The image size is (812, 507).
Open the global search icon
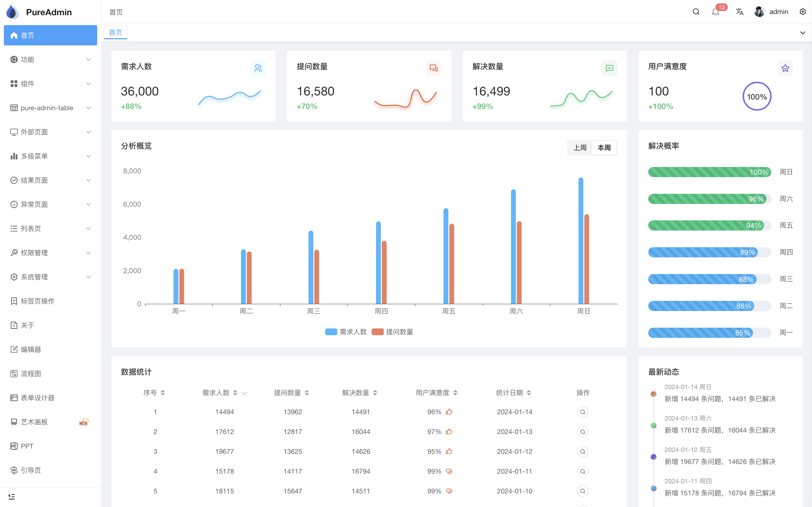point(696,12)
